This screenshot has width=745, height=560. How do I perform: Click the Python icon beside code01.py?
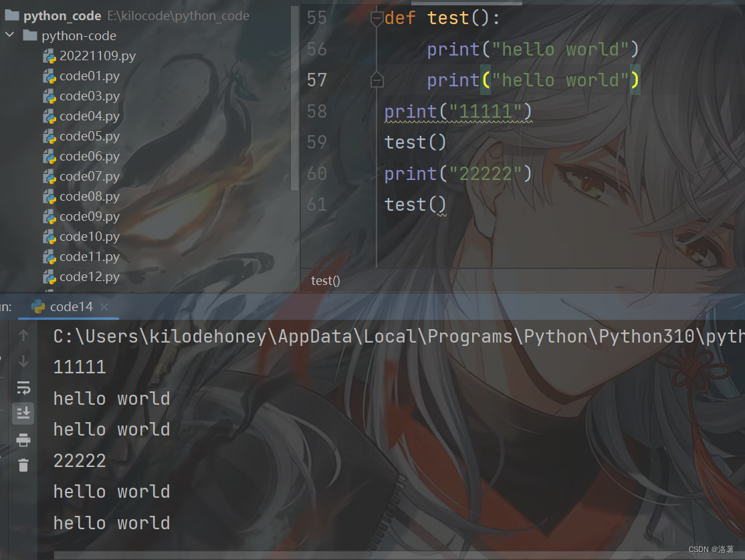(49, 76)
